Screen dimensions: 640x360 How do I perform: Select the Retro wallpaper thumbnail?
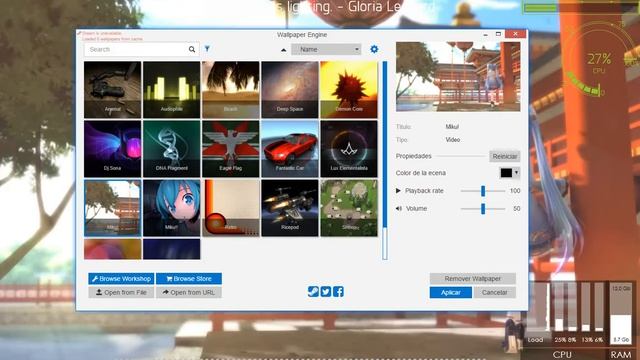[x=231, y=208]
